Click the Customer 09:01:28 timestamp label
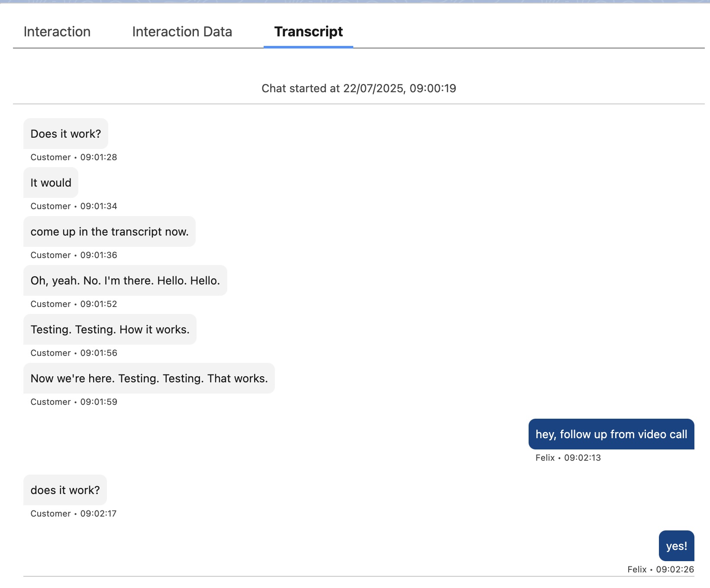 pyautogui.click(x=74, y=157)
